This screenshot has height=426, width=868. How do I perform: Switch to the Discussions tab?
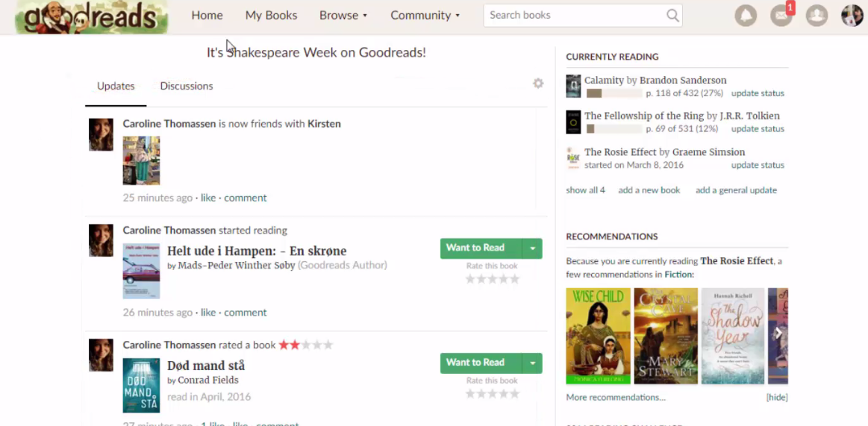[187, 87]
